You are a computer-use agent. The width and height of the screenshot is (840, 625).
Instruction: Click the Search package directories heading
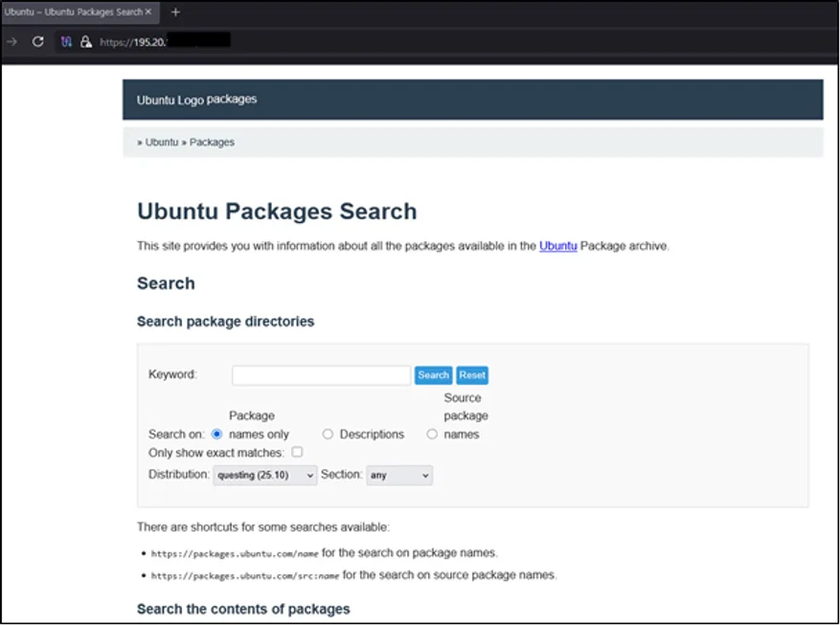click(225, 322)
